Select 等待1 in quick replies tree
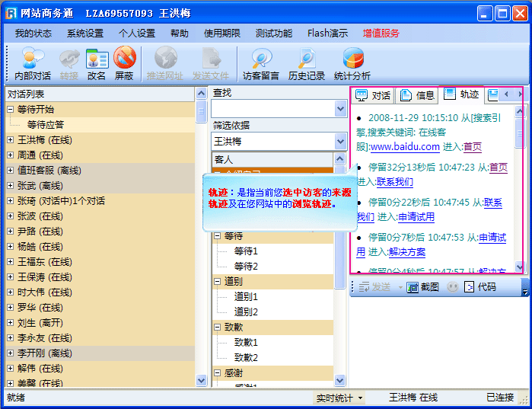Screen dimensions: 532x409 246,251
